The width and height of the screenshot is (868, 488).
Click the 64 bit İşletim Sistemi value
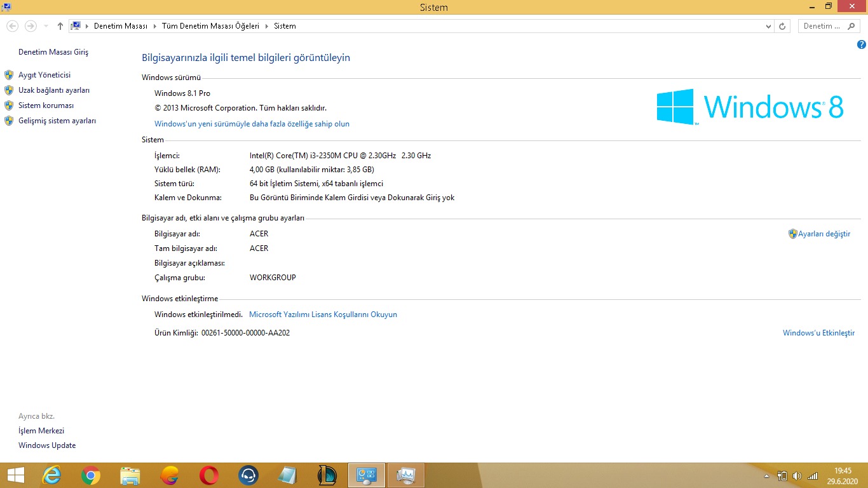(316, 184)
